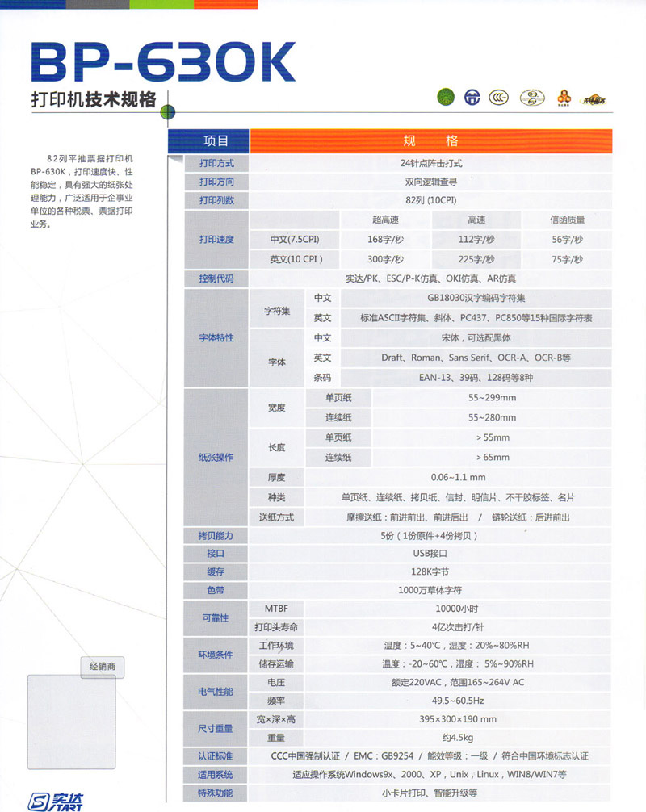The height and width of the screenshot is (812, 646).
Task: Click the '168字/秒' speed value
Action: pyautogui.click(x=385, y=239)
